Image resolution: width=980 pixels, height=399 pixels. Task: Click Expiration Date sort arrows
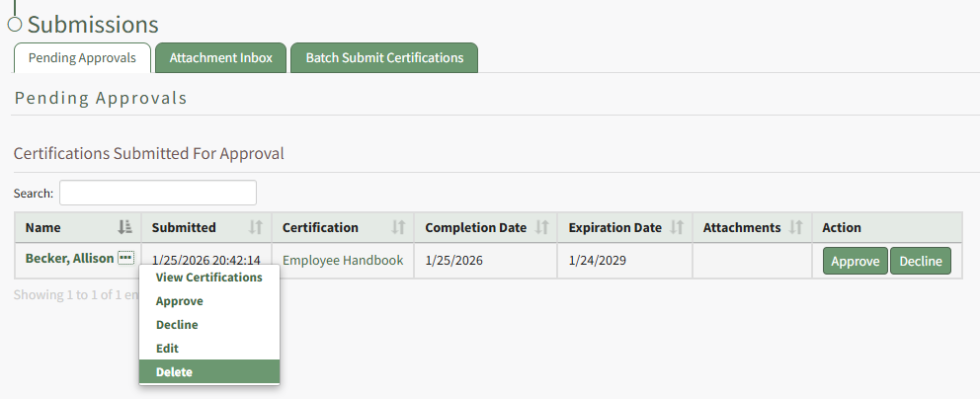(x=677, y=227)
